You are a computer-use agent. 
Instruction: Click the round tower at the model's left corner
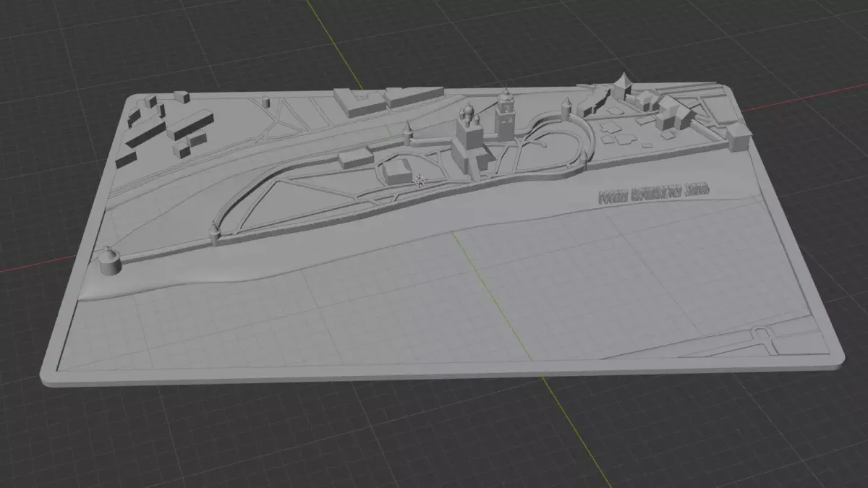pos(109,260)
